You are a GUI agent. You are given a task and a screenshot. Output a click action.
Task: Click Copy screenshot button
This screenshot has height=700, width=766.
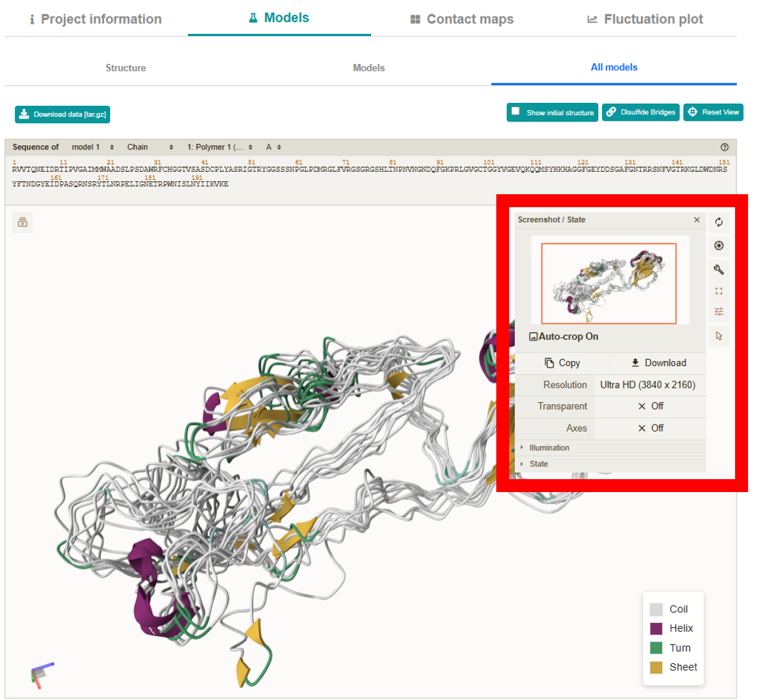[562, 363]
